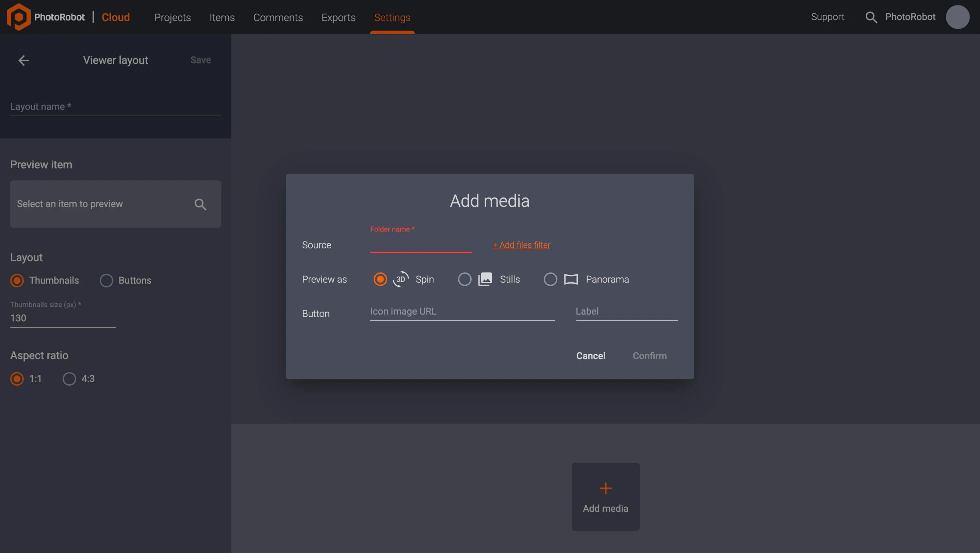Click the magnifier in Select an item to preview
Screen dimensions: 980x553
point(200,204)
